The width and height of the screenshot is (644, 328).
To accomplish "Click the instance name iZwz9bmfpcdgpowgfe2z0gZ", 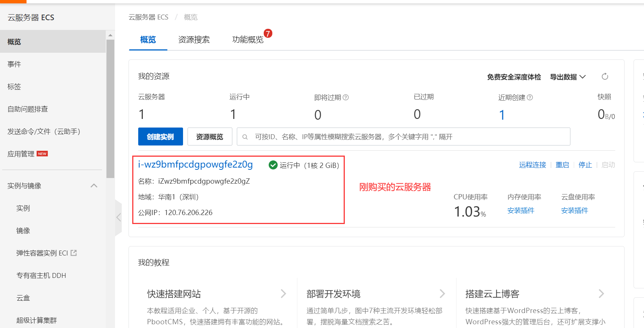I will click(x=204, y=181).
